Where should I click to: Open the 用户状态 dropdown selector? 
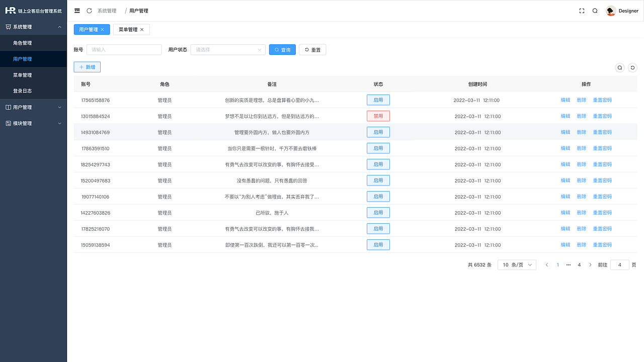coord(228,49)
